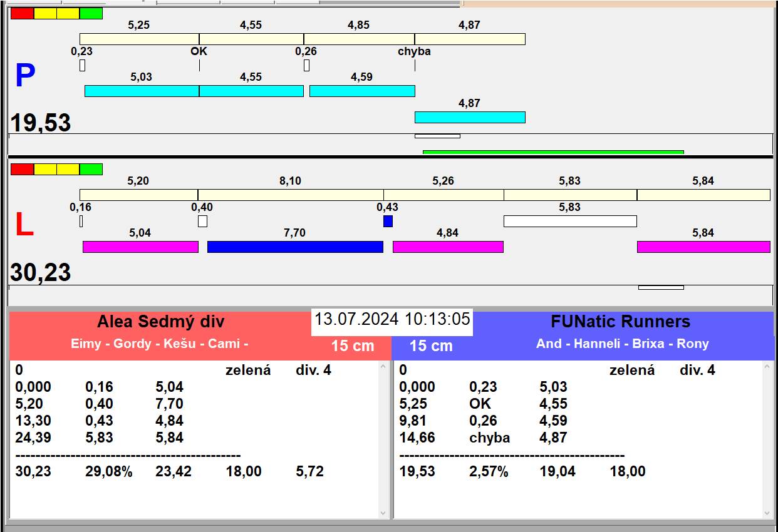The image size is (778, 532).
Task: Click the Eimy - Gordy - Kešu - Cami roster
Action: point(160,344)
